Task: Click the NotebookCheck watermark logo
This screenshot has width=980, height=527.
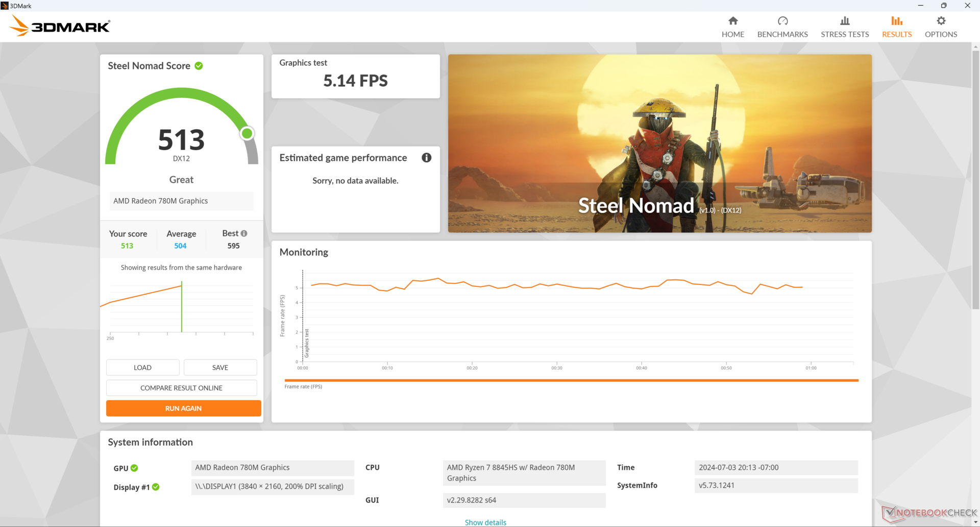Action: tap(927, 512)
